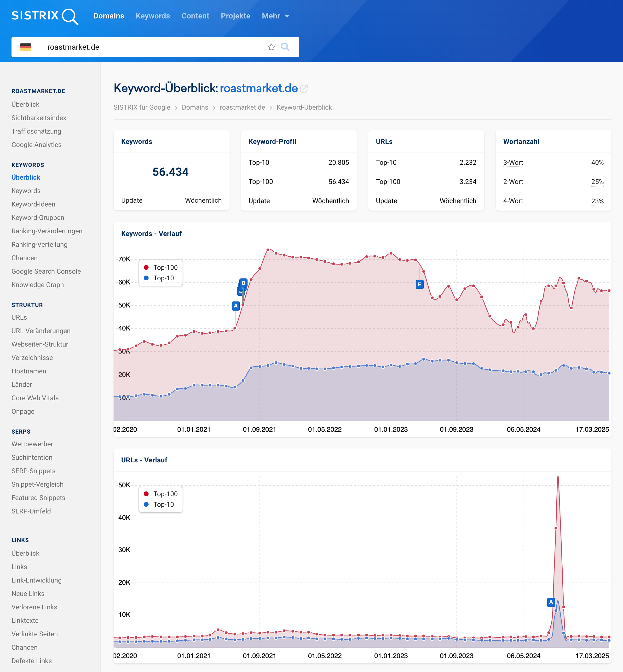Open the Keywords top navigation tab
The width and height of the screenshot is (623, 672).
pos(153,16)
